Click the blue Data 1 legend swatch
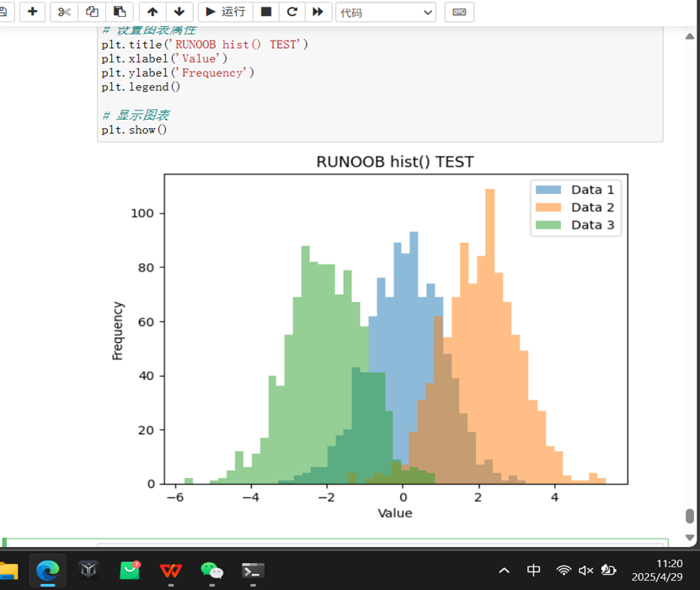This screenshot has height=590, width=700. [x=548, y=190]
